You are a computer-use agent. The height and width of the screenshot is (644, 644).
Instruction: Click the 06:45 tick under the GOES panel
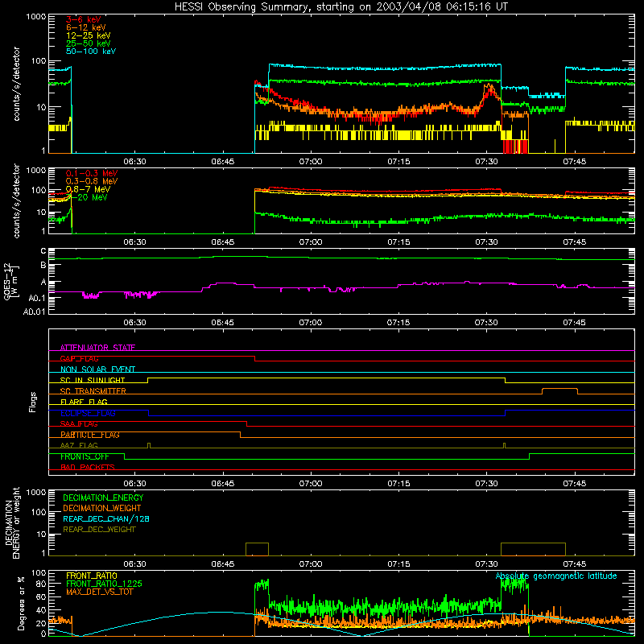pyautogui.click(x=223, y=323)
